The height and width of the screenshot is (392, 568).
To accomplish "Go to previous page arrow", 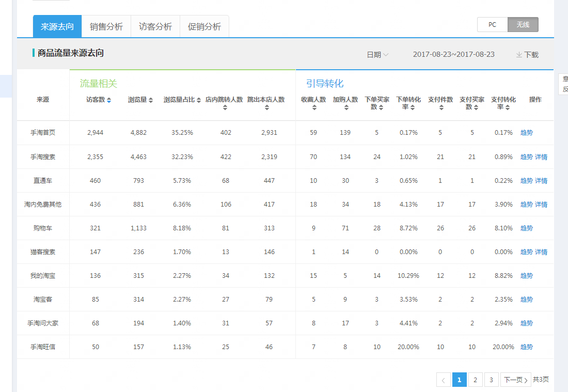I will pyautogui.click(x=444, y=380).
